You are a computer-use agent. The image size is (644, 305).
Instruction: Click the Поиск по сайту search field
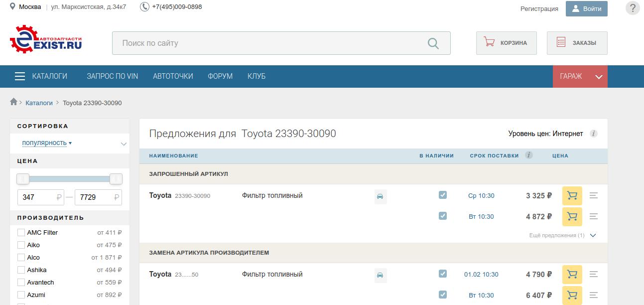point(269,43)
